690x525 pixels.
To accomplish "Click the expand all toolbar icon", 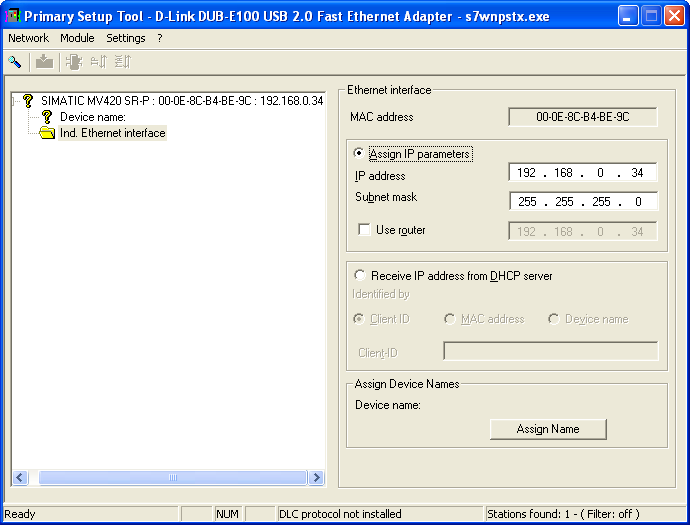I will tap(99, 62).
